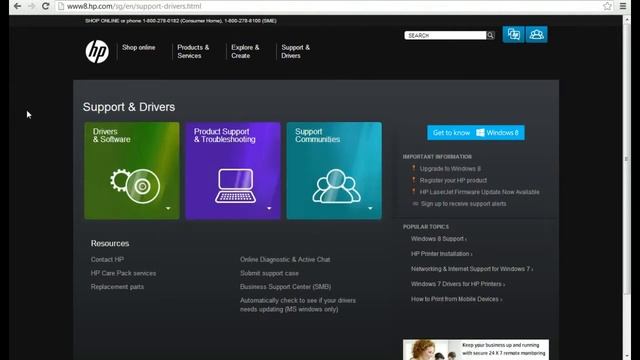Open the remote monitoring ad banner
640x360 pixels.
click(x=476, y=349)
